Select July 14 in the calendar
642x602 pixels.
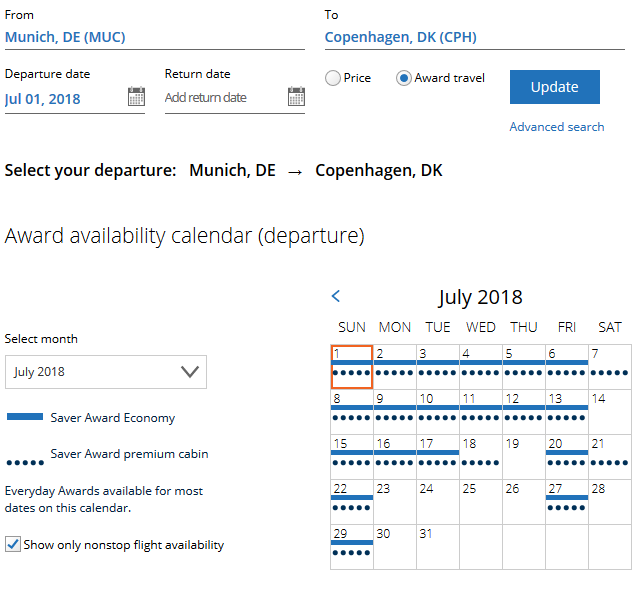[x=609, y=411]
